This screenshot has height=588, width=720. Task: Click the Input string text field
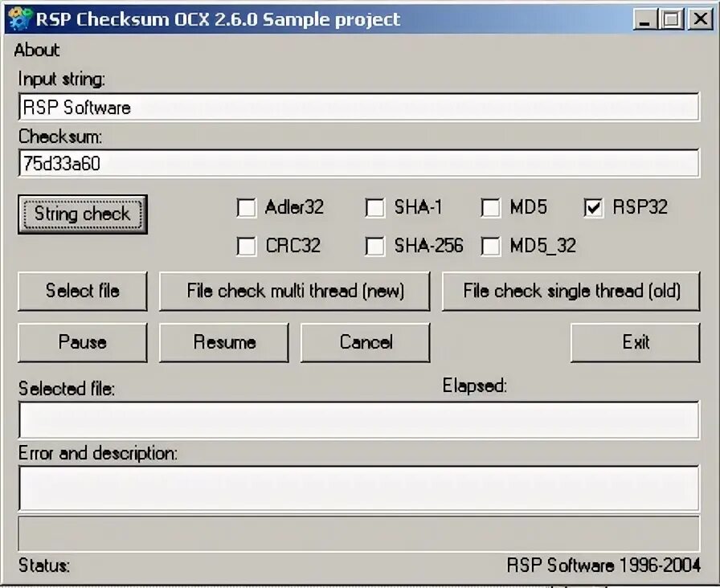359,107
